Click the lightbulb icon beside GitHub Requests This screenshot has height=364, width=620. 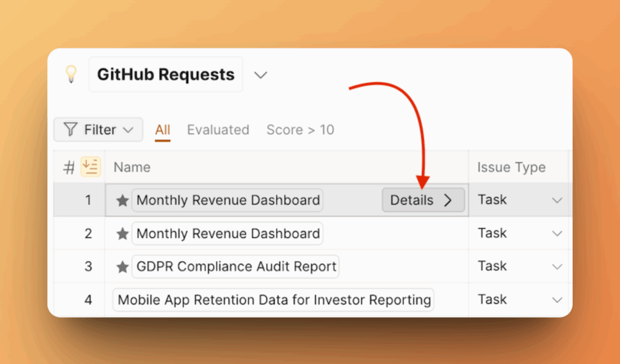click(x=71, y=74)
